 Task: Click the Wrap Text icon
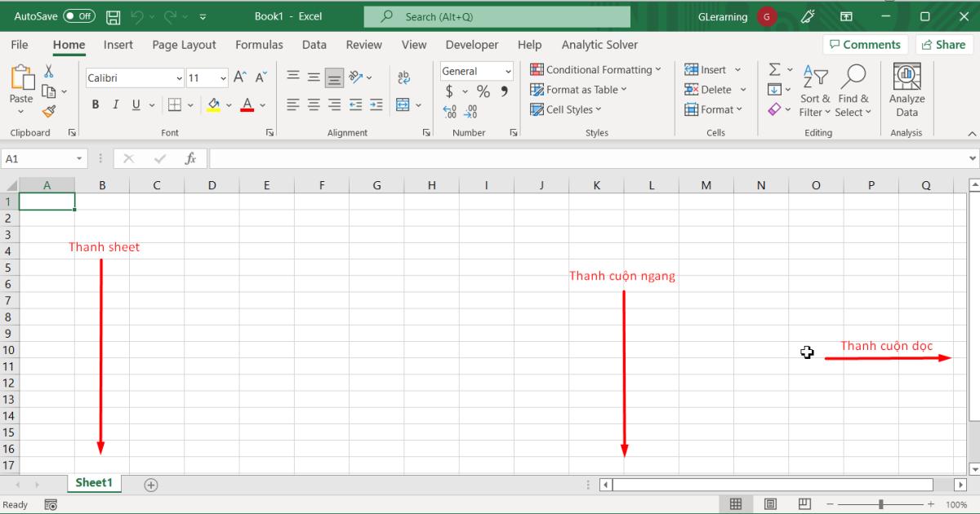tap(403, 78)
